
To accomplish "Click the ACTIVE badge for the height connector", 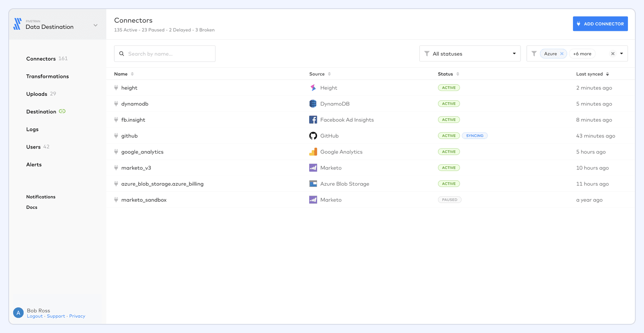I will (449, 87).
